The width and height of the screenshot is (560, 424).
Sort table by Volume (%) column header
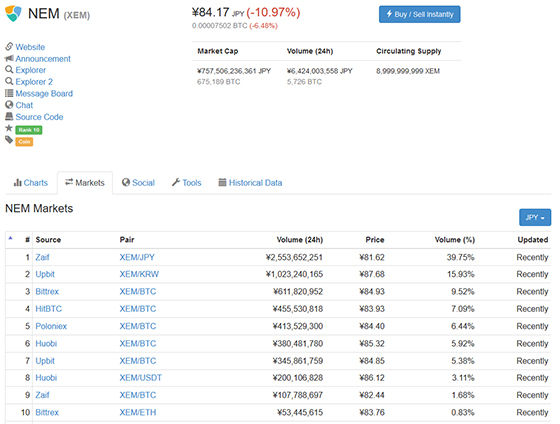pos(455,240)
